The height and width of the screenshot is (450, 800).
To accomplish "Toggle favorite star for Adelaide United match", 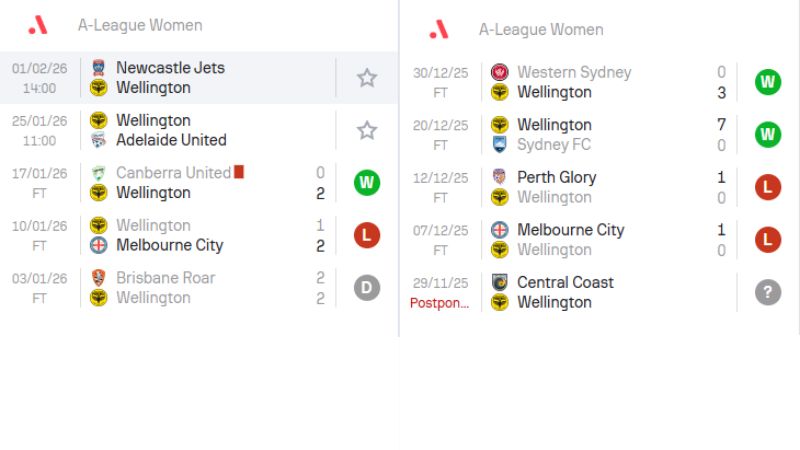I will click(x=367, y=130).
